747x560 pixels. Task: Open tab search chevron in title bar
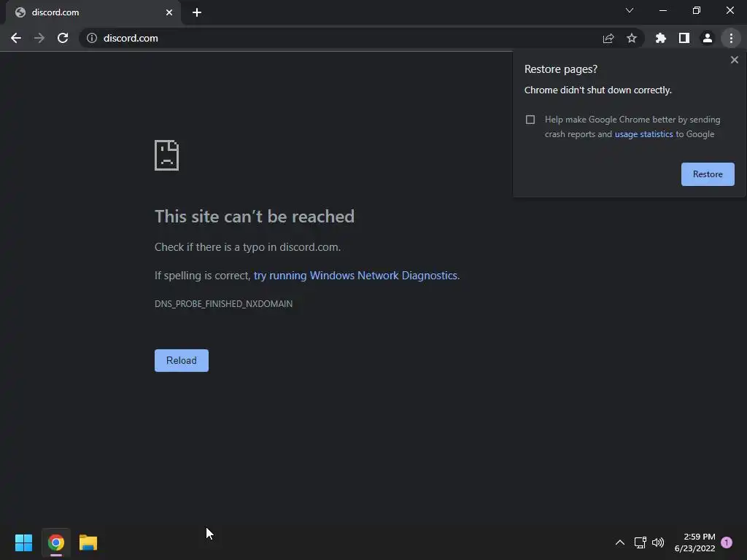point(630,10)
